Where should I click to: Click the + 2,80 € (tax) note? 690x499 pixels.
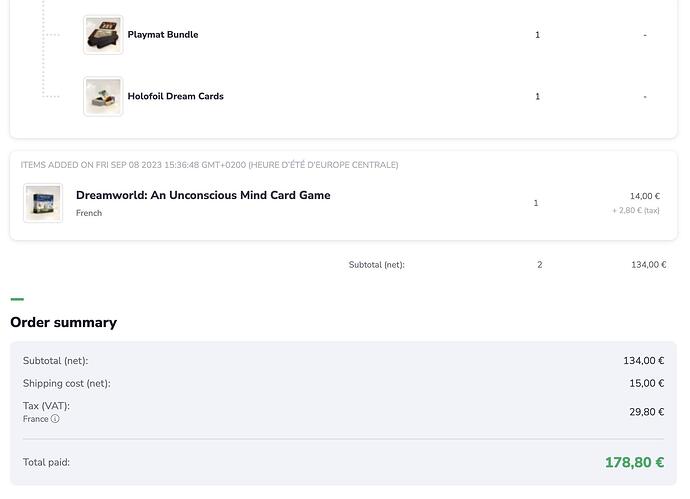pyautogui.click(x=635, y=211)
